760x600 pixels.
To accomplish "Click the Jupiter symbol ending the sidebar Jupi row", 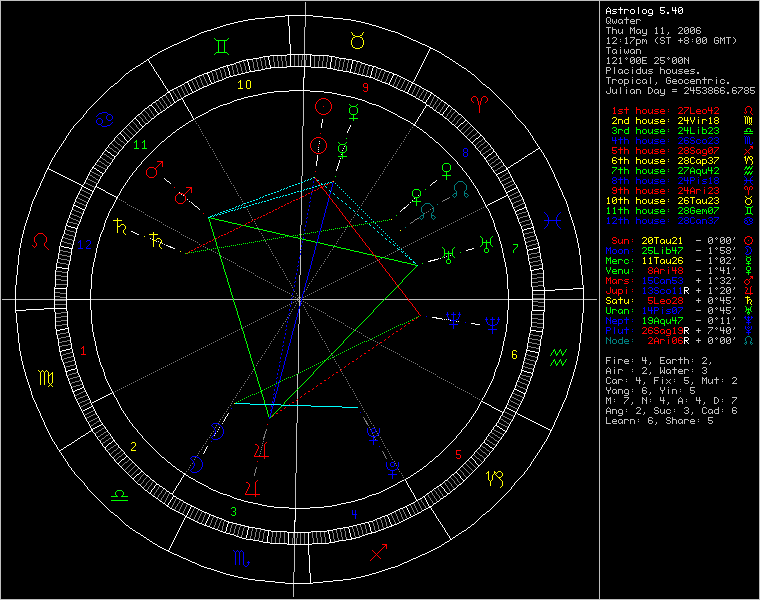I will 748,291.
